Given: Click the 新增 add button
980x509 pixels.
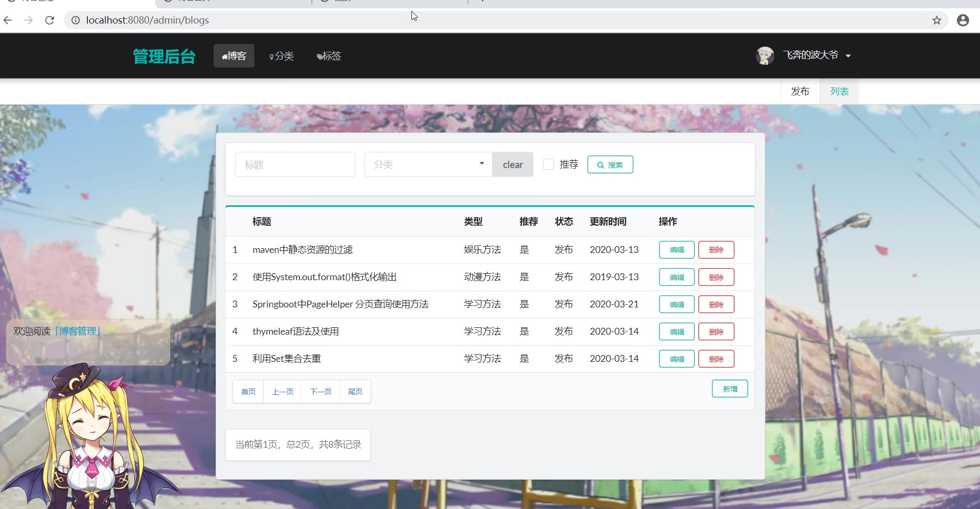Looking at the screenshot, I should coord(730,389).
